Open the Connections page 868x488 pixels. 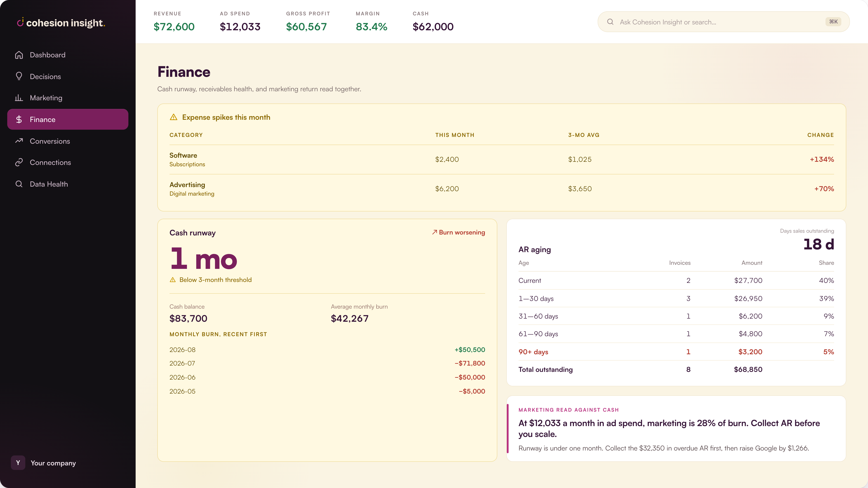[x=68, y=162]
